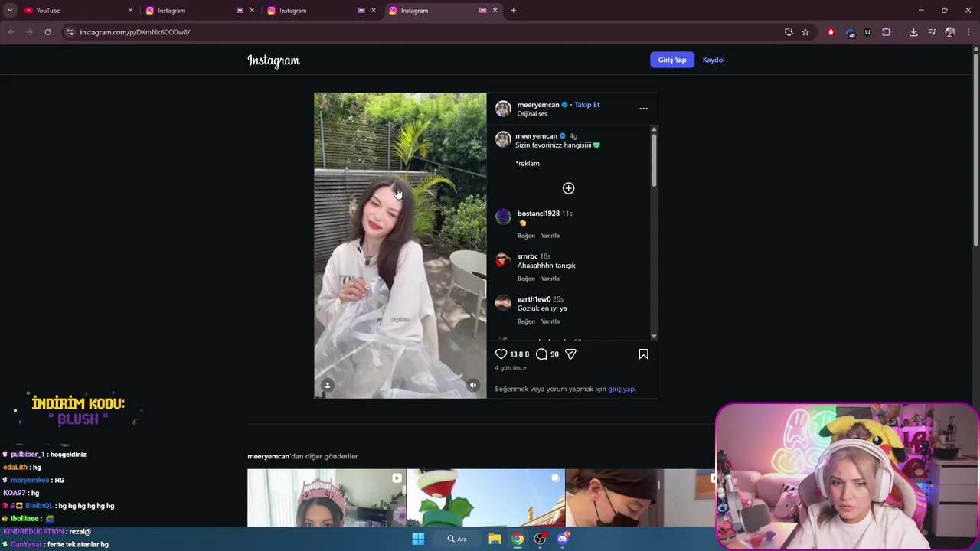This screenshot has width=980, height=551.
Task: Open the crown-girl post thumbnail
Action: pos(327,497)
